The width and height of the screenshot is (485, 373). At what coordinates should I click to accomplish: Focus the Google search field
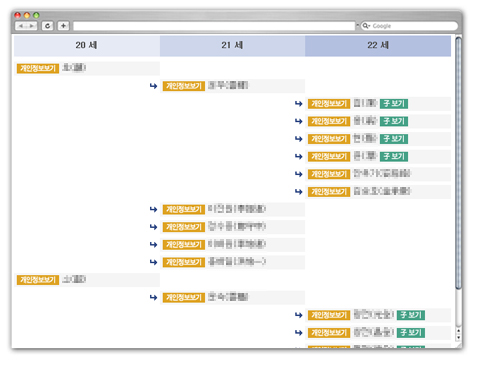click(x=410, y=26)
